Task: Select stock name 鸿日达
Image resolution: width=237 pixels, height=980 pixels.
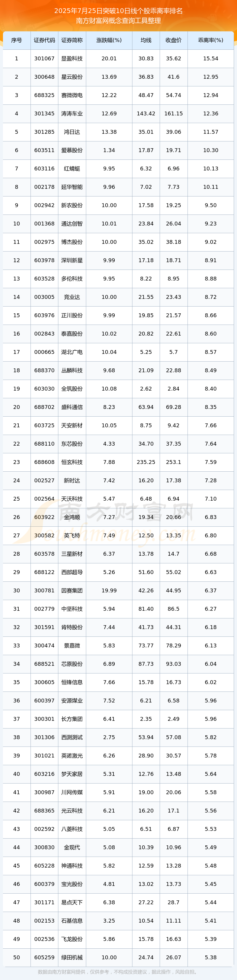Action: pos(72,132)
